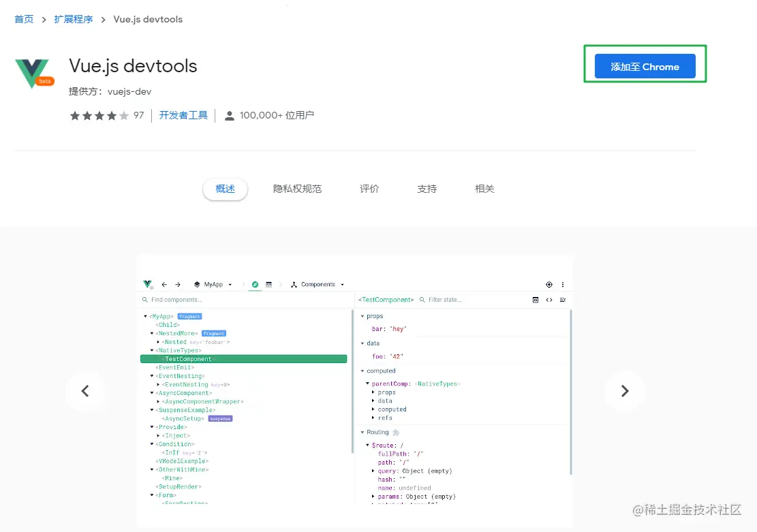757x532 pixels.
Task: Click the select-component target icon
Action: click(549, 285)
